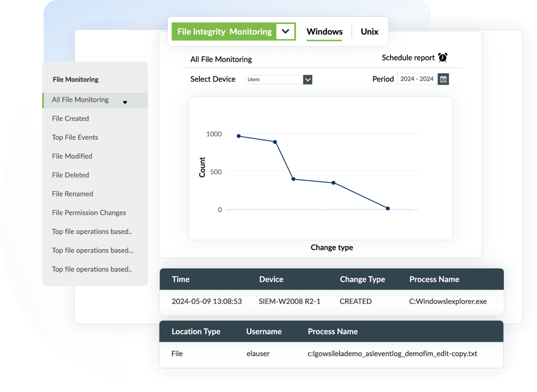This screenshot has width=537, height=392.
Task: Expand the File Integrity Monitoring dropdown arrow
Action: coord(285,32)
